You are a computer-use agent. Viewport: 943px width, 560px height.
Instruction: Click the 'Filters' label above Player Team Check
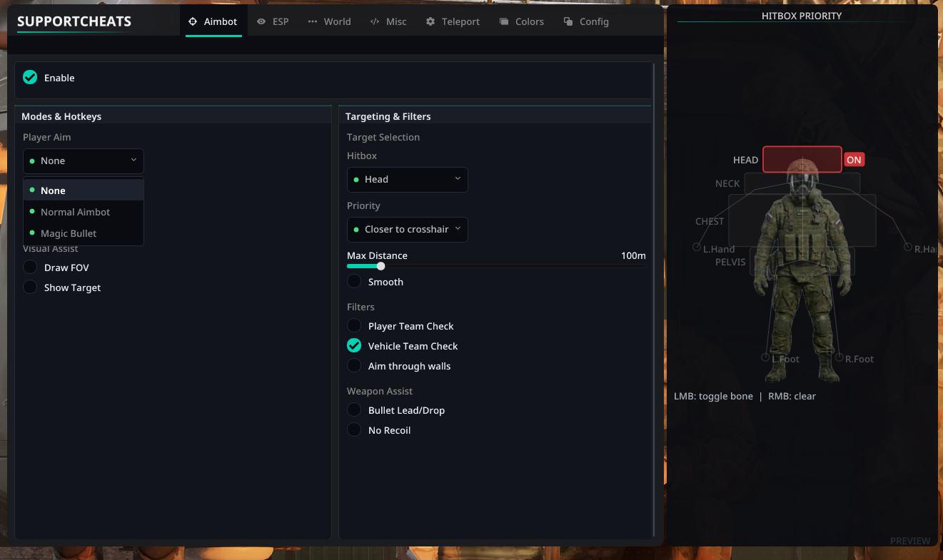360,307
